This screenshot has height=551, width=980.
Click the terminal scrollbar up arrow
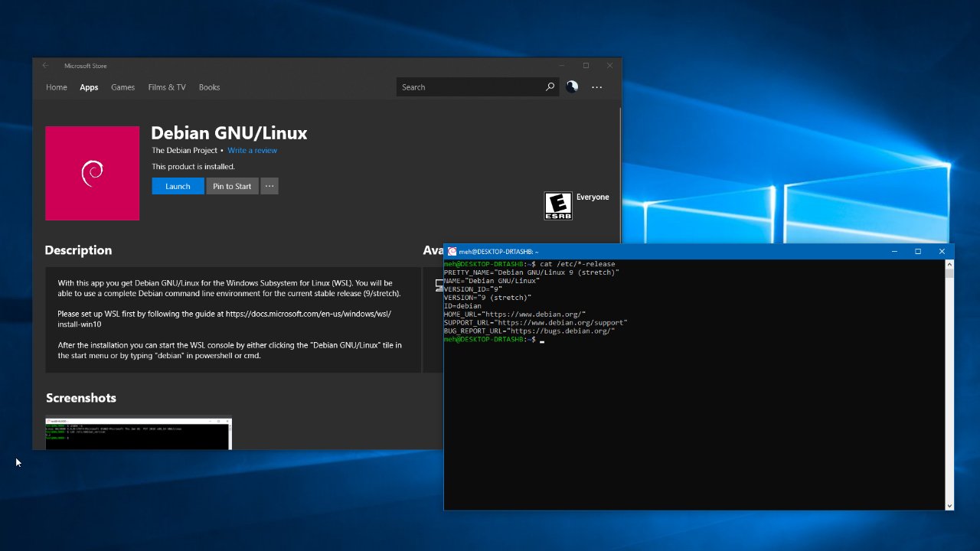point(949,264)
